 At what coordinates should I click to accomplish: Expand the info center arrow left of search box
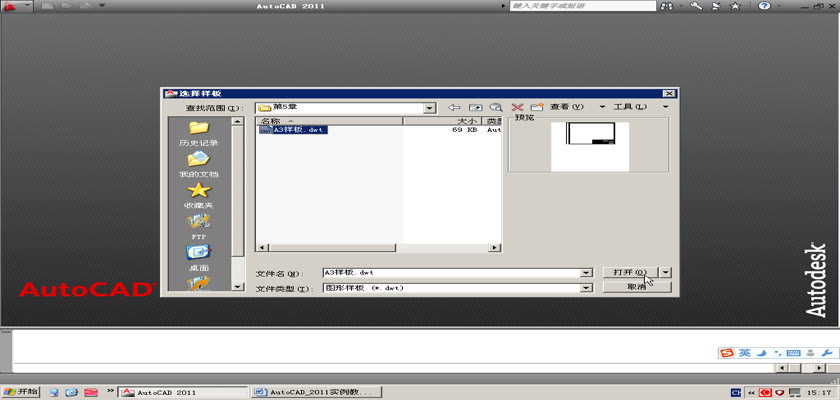(x=503, y=6)
